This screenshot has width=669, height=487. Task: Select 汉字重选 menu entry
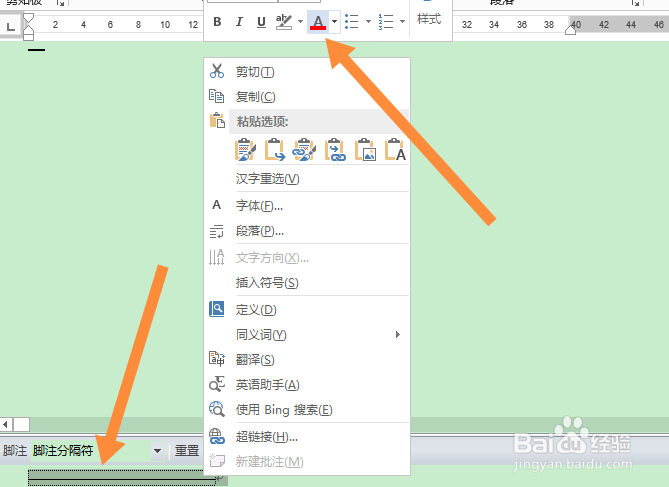(x=307, y=178)
